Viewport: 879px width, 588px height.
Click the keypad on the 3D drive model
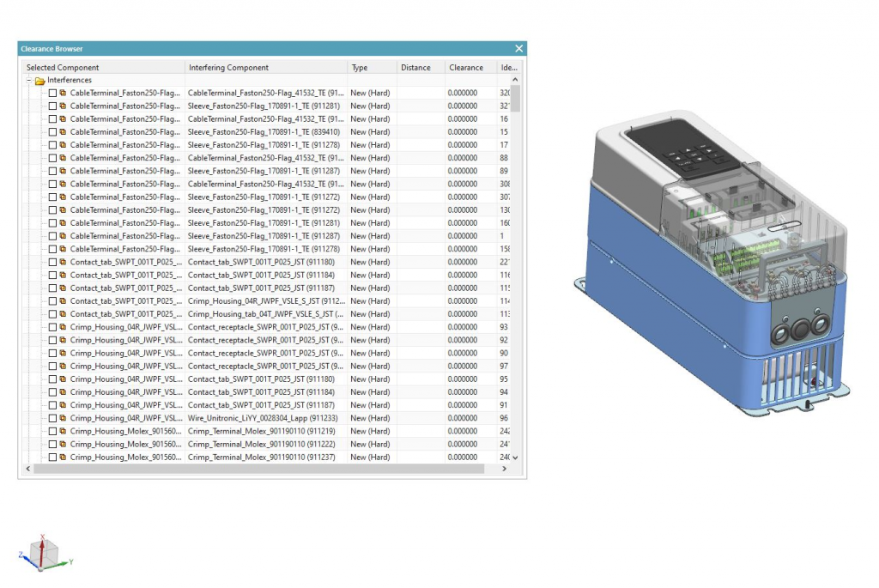pyautogui.click(x=690, y=158)
